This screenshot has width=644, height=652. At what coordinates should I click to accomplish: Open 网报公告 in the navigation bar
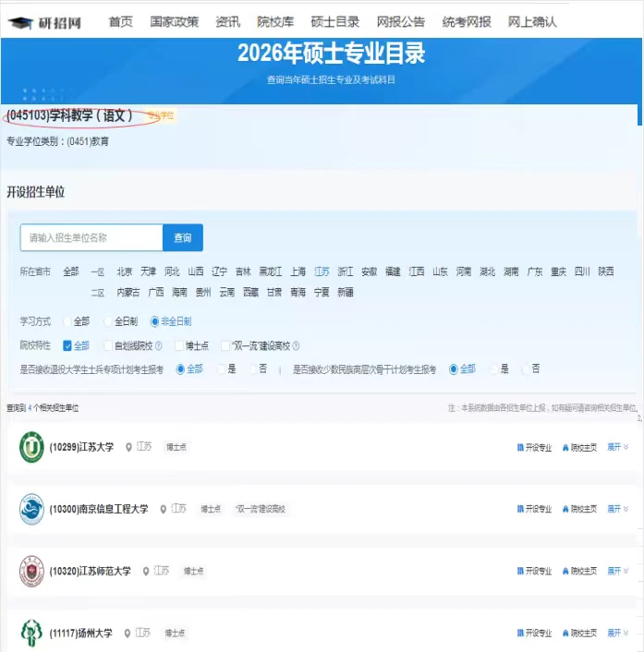coord(401,22)
